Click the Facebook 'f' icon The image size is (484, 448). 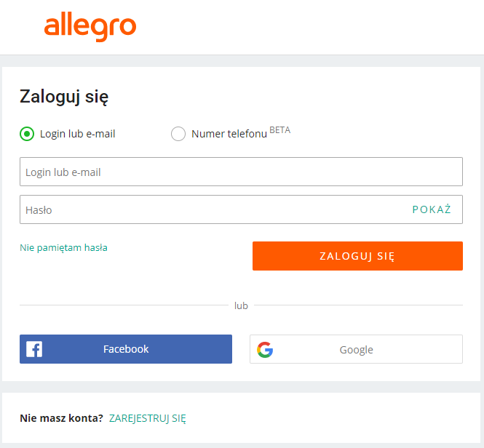click(x=34, y=349)
